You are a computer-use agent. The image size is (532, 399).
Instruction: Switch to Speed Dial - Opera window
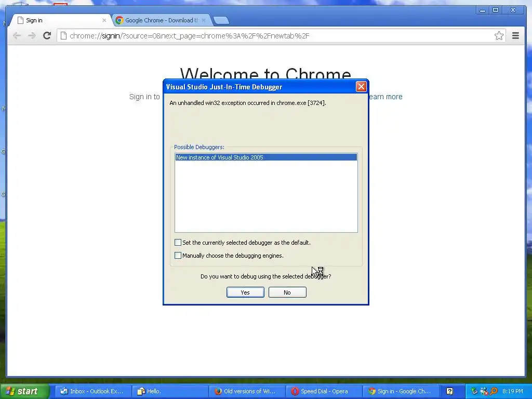pyautogui.click(x=324, y=391)
